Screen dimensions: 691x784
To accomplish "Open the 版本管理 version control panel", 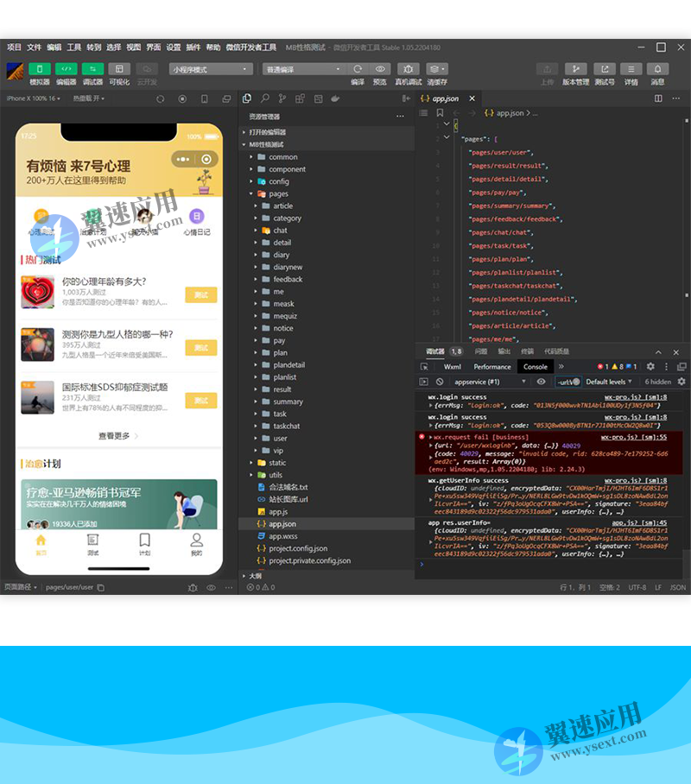I will [576, 69].
